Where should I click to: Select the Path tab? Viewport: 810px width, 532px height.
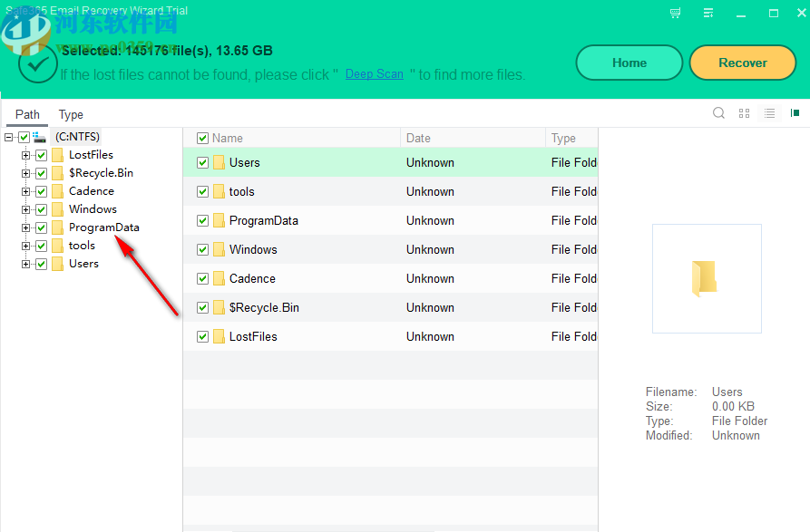pos(27,114)
